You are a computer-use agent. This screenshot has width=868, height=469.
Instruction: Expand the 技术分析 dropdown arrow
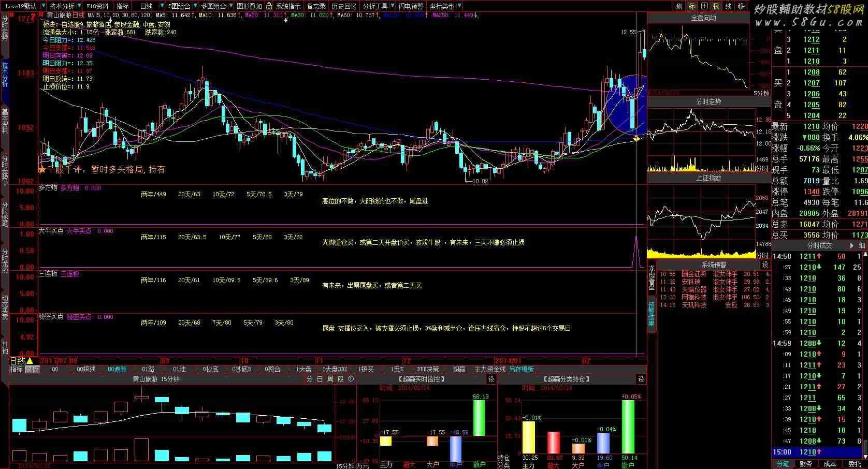tap(79, 6)
